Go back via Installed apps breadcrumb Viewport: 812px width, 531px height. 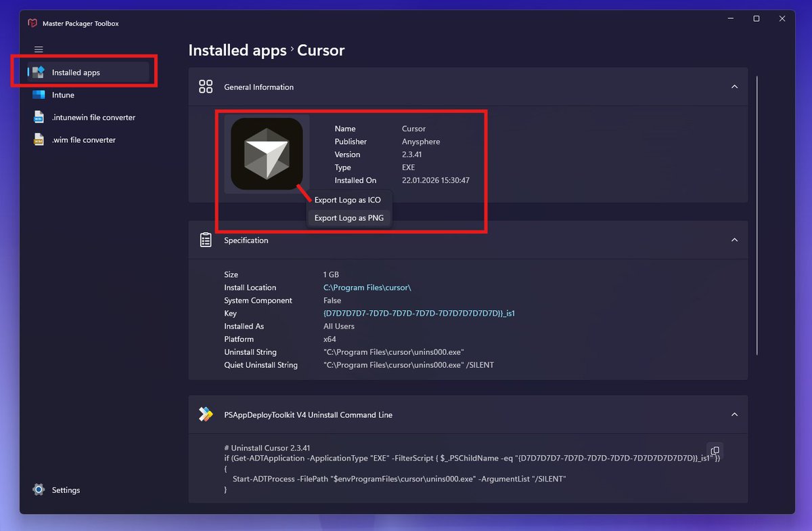pyautogui.click(x=238, y=50)
